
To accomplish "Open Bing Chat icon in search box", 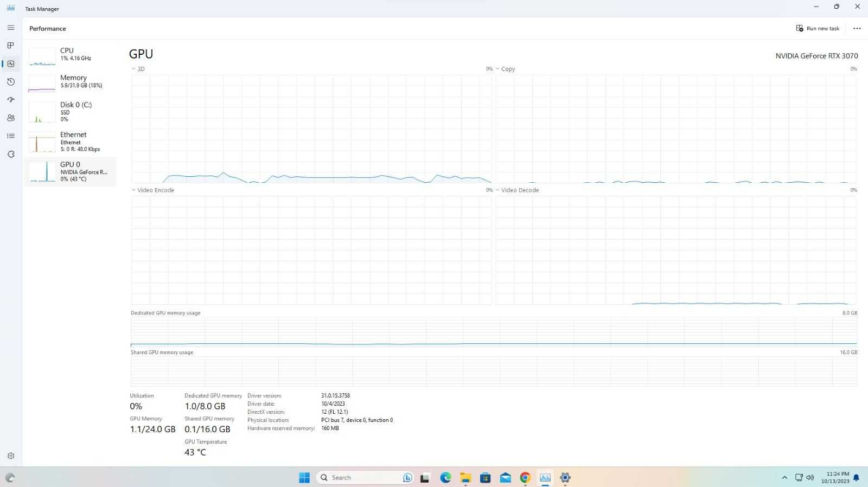I will (407, 477).
